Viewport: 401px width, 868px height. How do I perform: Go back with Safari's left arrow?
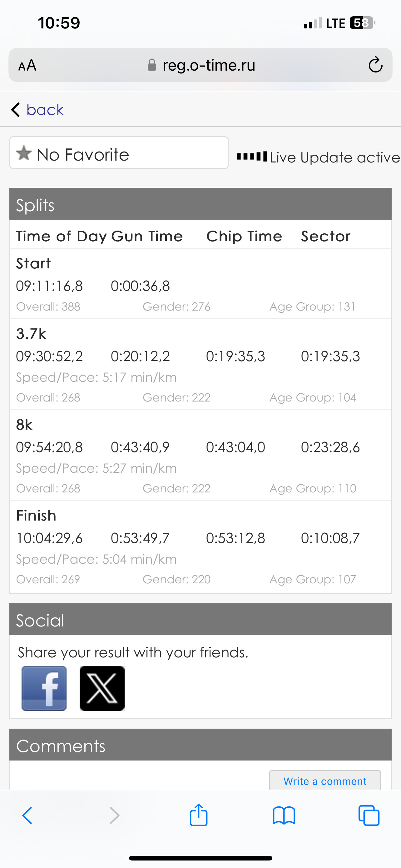27,816
